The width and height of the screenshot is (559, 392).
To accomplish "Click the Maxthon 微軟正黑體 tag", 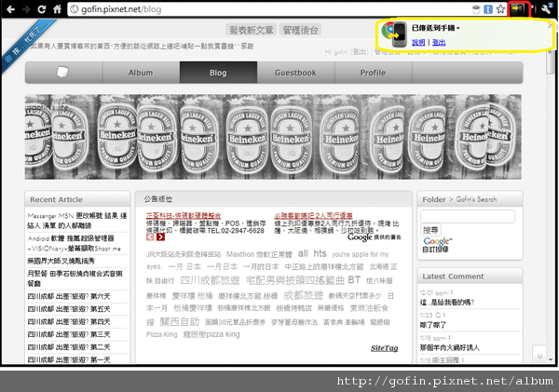I will [259, 254].
